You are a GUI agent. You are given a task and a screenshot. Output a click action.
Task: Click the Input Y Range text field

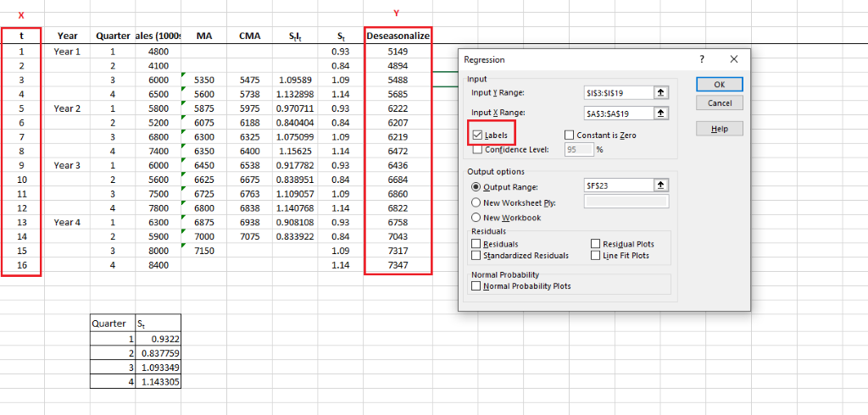617,92
